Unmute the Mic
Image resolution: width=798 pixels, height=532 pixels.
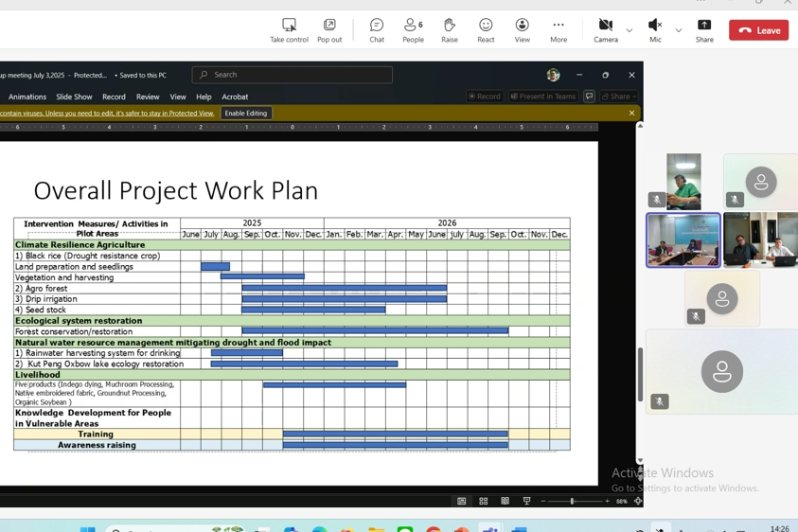(x=655, y=30)
